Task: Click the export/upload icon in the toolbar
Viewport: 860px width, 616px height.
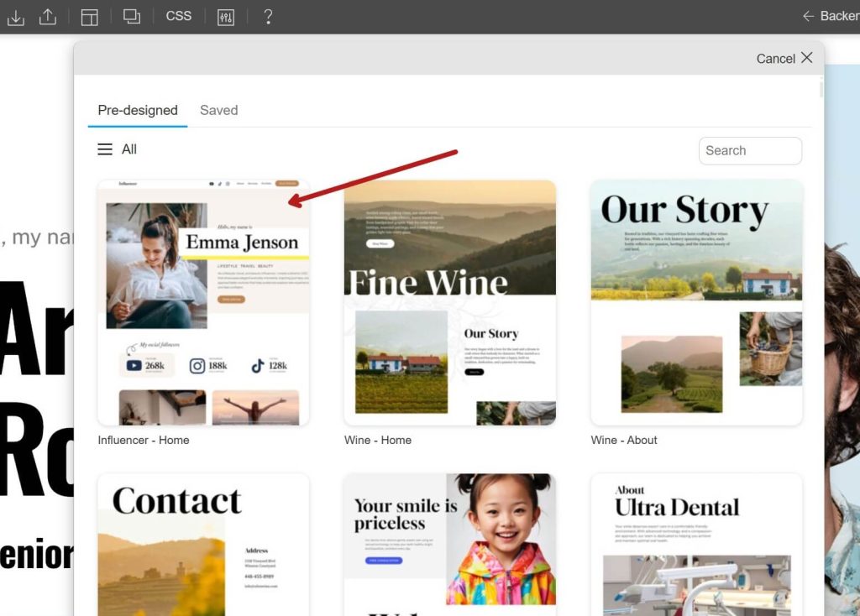Action: [48, 16]
